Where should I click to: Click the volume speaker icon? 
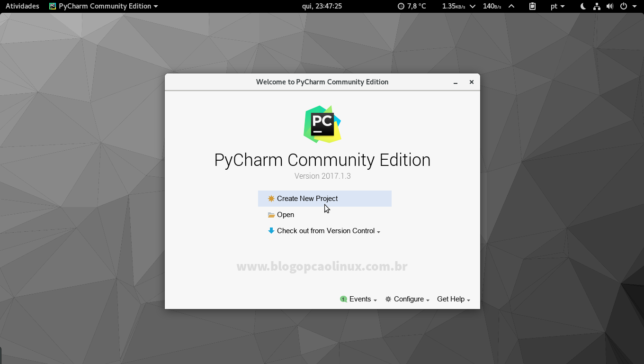609,6
